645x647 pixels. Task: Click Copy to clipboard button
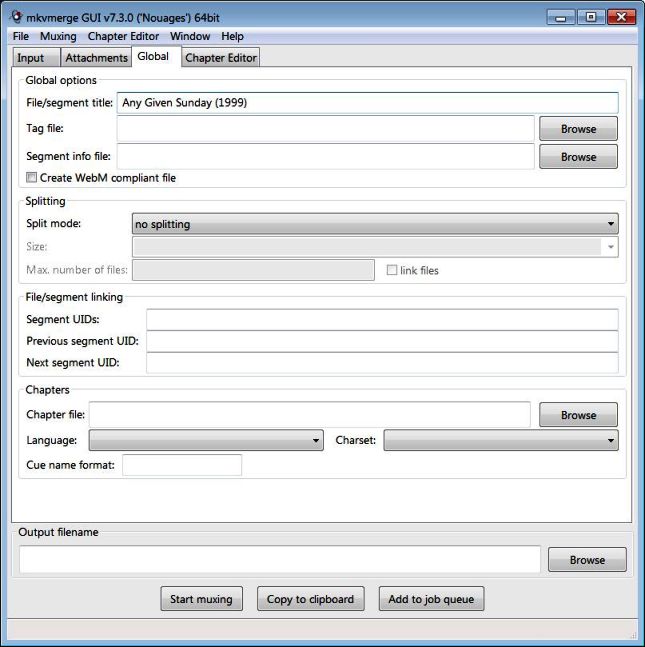[x=310, y=599]
